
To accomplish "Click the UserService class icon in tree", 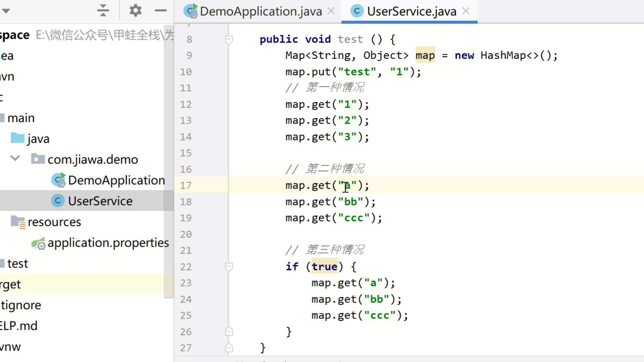I will (x=58, y=201).
